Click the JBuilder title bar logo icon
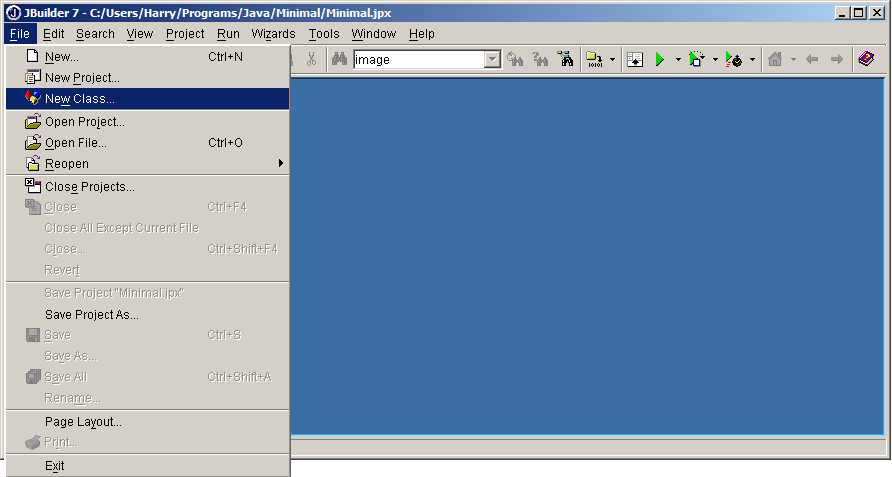 click(13, 13)
